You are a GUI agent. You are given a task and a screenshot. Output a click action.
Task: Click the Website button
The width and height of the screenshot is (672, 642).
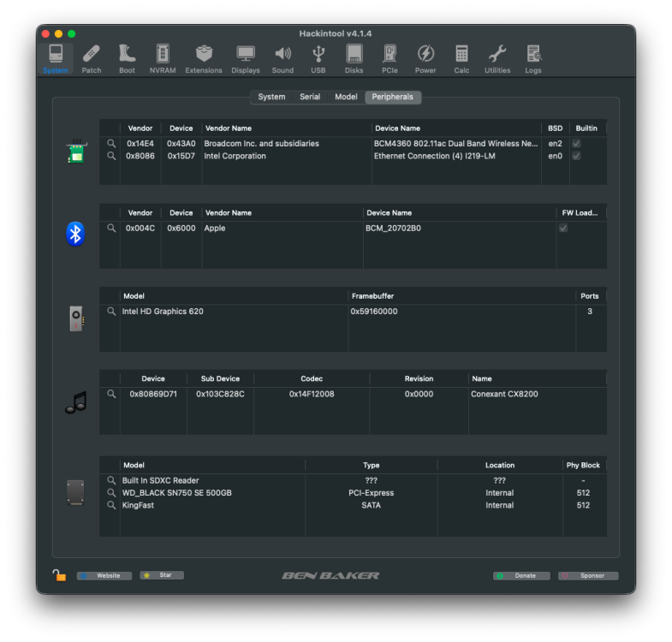pos(104,575)
